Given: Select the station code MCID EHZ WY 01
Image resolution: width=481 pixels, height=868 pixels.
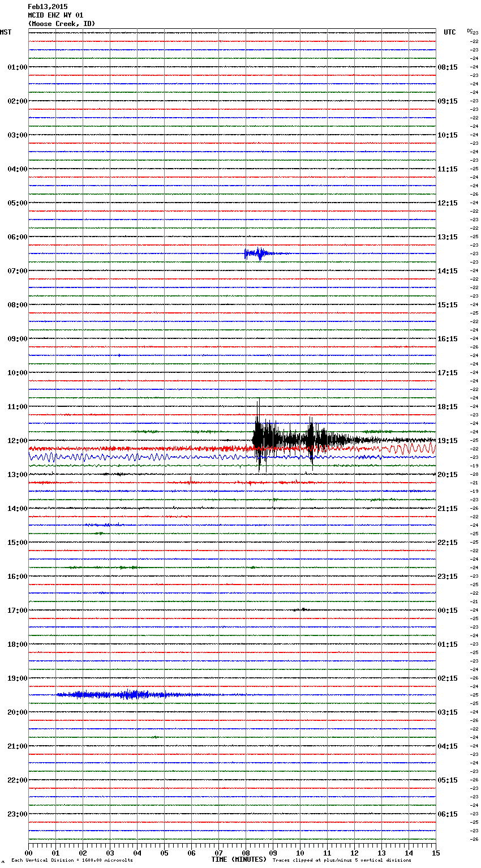Looking at the screenshot, I should (x=55, y=15).
